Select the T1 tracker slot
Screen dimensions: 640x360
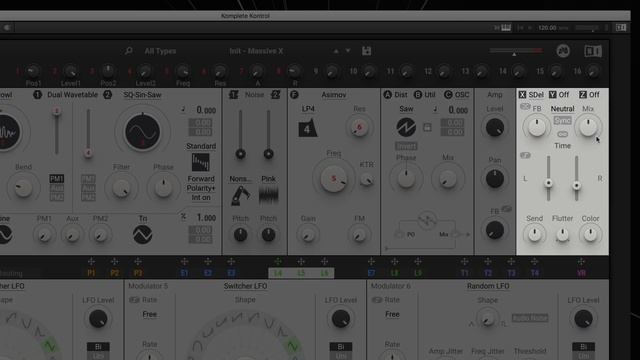[x=464, y=273]
